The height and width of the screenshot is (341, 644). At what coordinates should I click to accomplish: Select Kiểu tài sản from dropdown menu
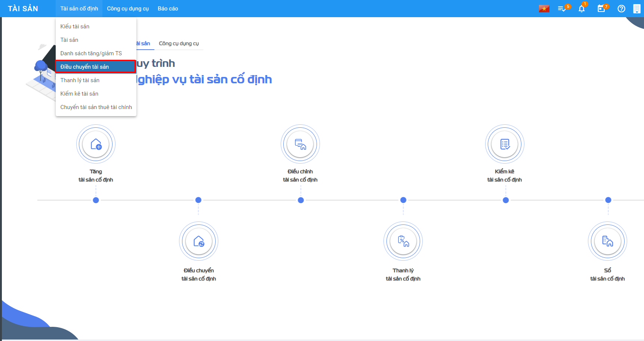(75, 27)
